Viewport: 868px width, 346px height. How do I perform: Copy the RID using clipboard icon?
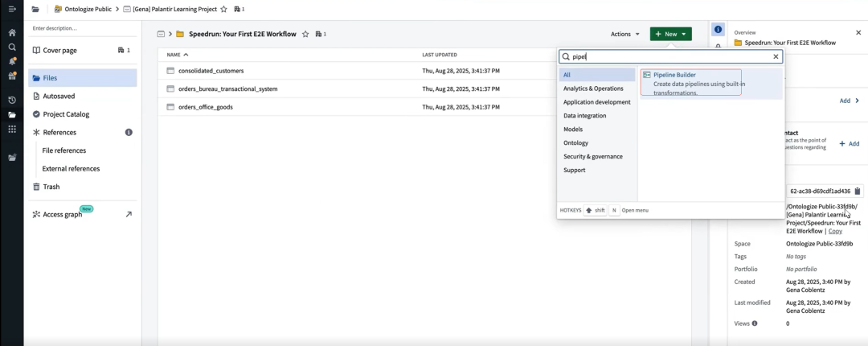pyautogui.click(x=858, y=191)
